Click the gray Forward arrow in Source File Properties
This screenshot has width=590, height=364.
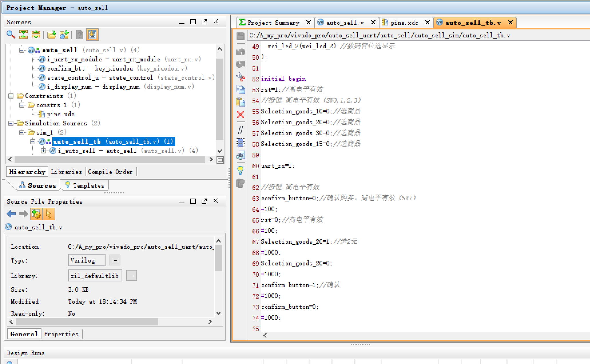[23, 214]
